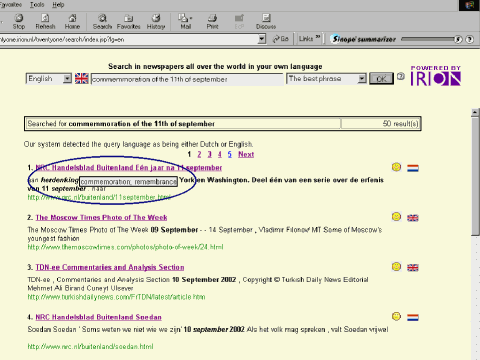
Task: Click the help icon next to OK
Action: pyautogui.click(x=401, y=76)
